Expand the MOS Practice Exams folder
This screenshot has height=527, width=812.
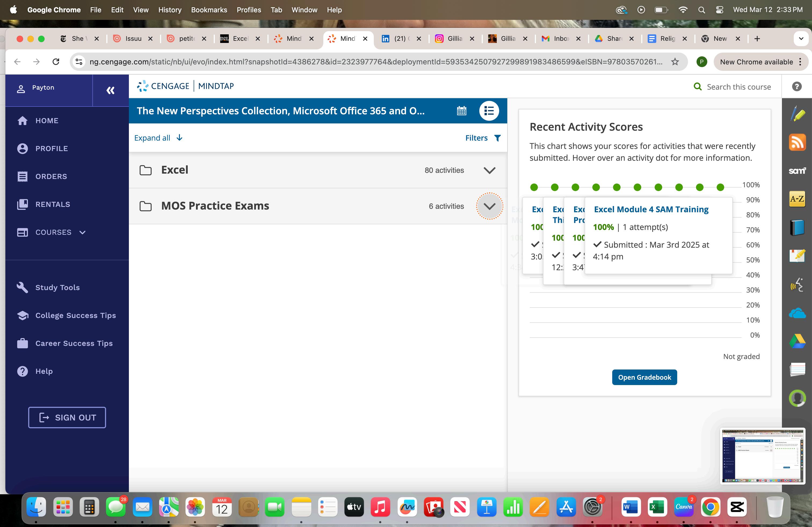pyautogui.click(x=489, y=206)
